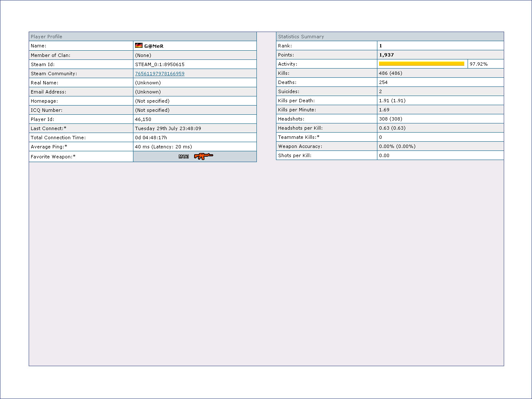Click the Headshots value 308 (308)
This screenshot has width=532, height=399.
pos(390,119)
